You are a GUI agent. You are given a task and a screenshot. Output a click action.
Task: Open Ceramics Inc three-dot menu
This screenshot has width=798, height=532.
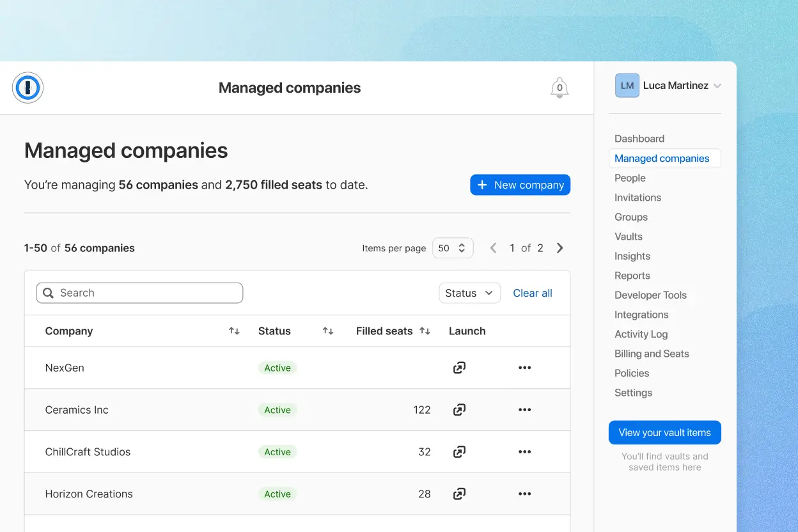tap(525, 410)
